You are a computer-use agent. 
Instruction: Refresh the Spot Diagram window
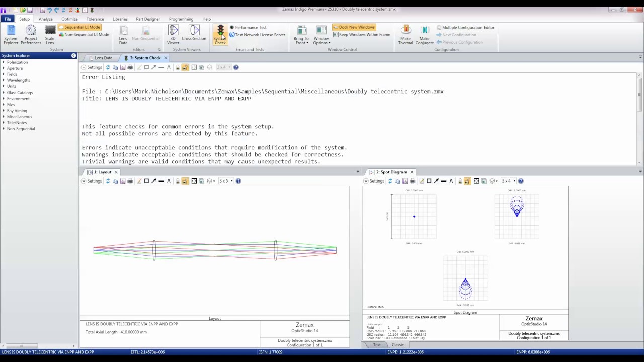tap(390, 181)
